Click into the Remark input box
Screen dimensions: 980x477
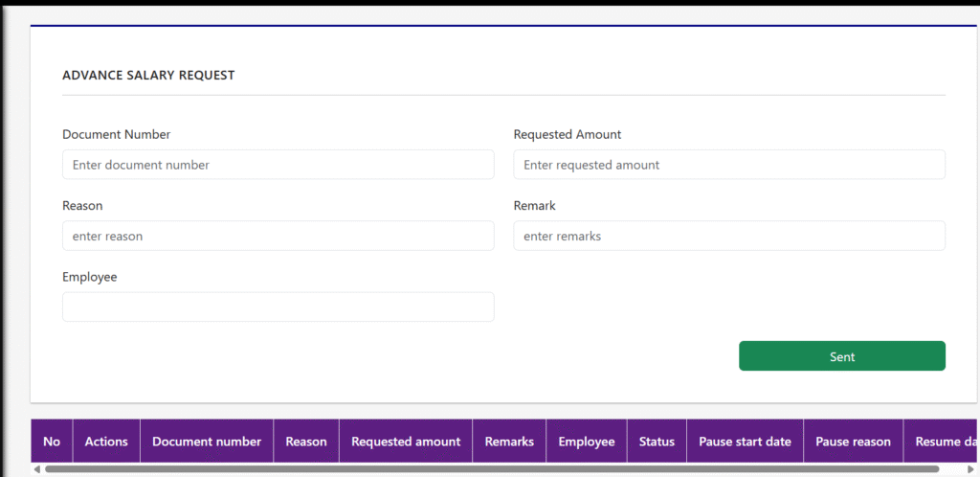[x=729, y=236]
